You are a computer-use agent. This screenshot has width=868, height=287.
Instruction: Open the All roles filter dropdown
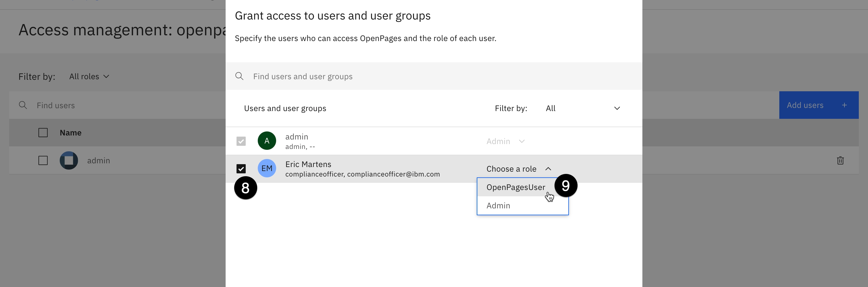pos(89,76)
